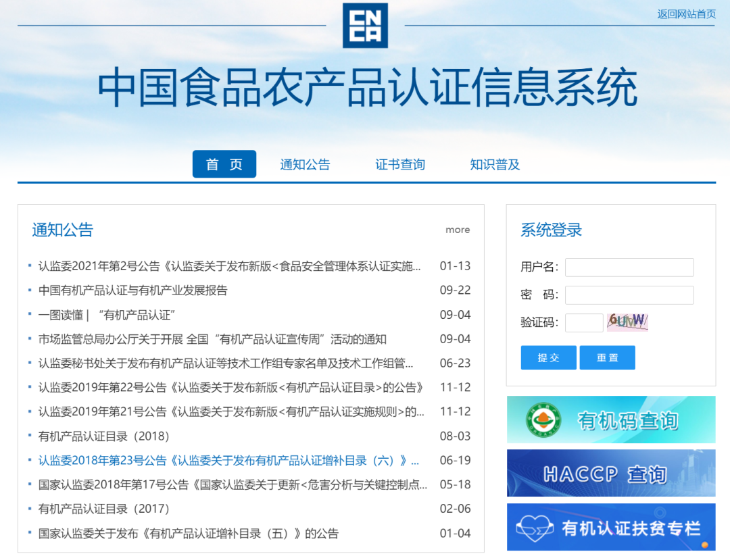Open the HACCP 查询 banner
This screenshot has width=730, height=560.
coord(611,473)
